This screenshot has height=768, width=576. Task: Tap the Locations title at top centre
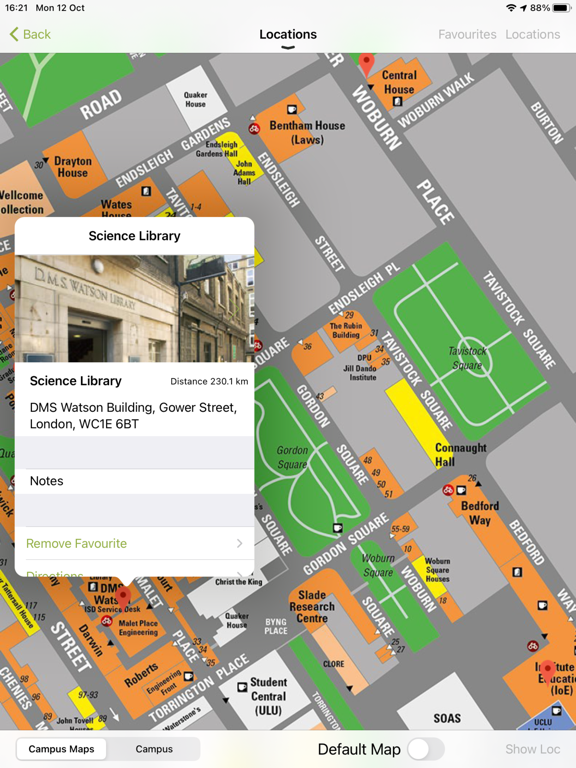pyautogui.click(x=288, y=34)
